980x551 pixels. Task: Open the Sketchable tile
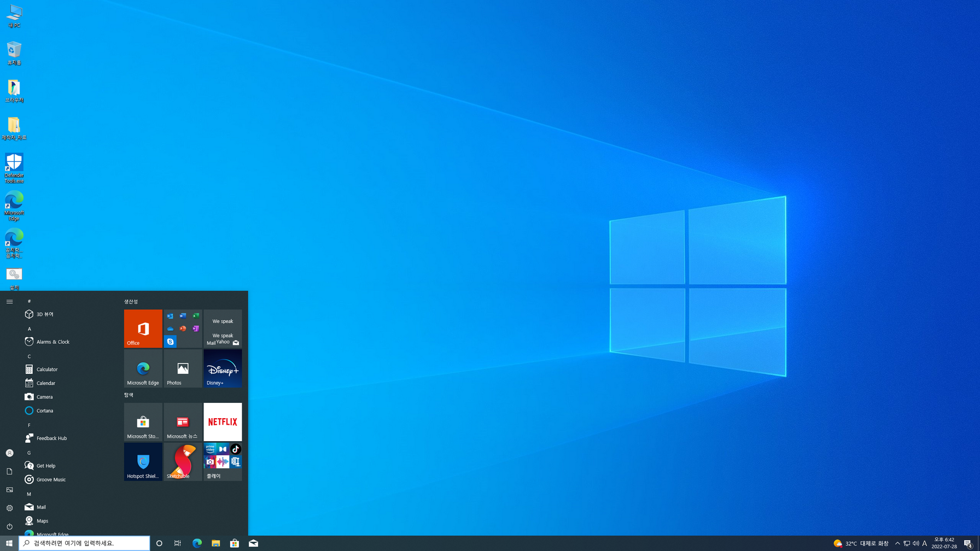click(x=183, y=462)
